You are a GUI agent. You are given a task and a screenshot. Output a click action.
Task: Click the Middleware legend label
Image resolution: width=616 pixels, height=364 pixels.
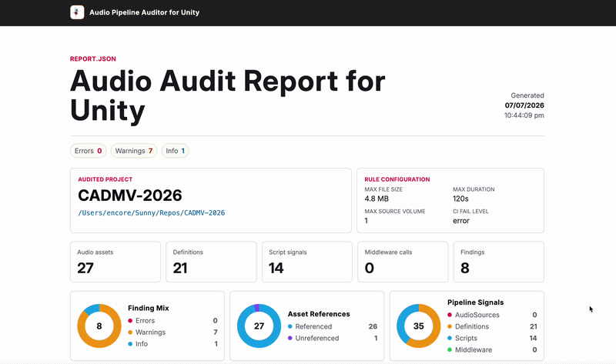pos(474,350)
